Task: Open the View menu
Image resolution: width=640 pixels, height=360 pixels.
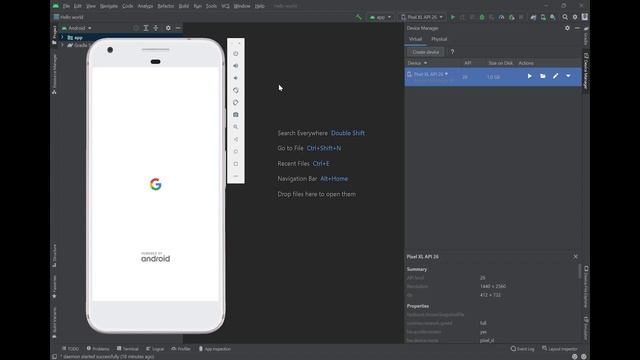Action: [91, 6]
